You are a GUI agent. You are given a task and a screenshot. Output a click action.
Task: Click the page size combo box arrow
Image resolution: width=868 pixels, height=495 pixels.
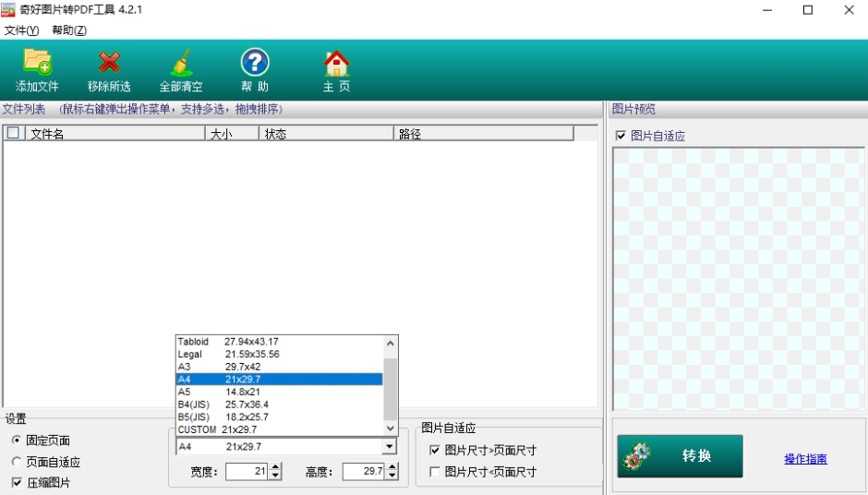390,447
